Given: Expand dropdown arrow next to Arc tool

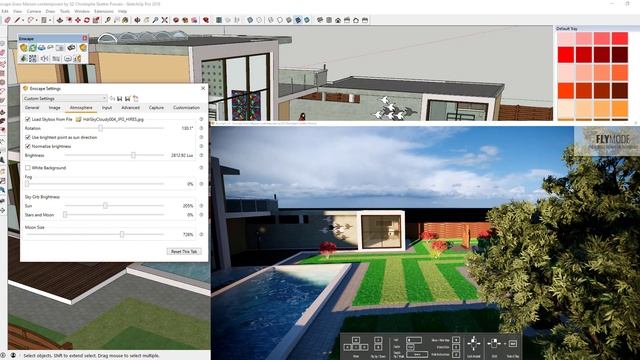Looking at the screenshot, I should [x=36, y=20].
